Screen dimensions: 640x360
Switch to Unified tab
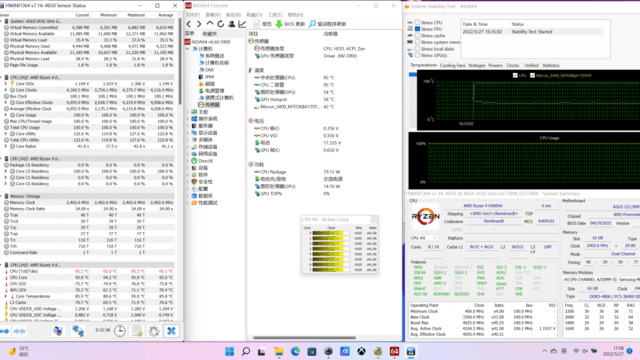coord(531,65)
